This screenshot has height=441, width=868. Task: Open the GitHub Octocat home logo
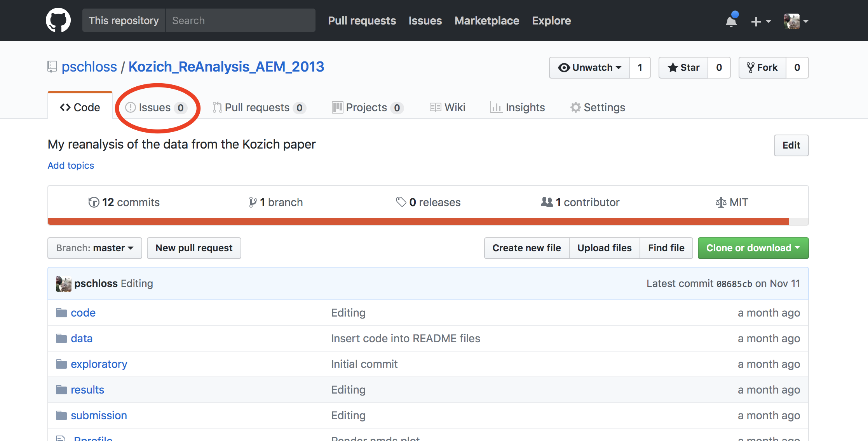58,21
